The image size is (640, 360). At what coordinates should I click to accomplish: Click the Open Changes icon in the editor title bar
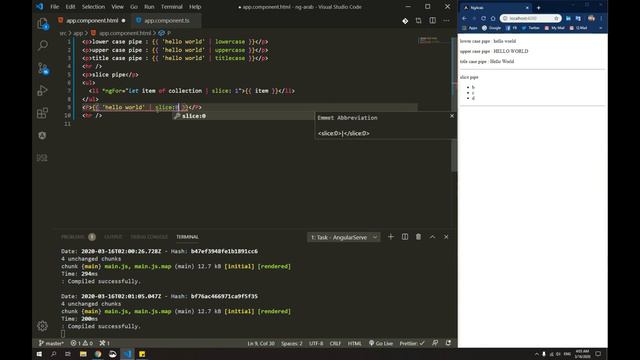click(x=418, y=20)
